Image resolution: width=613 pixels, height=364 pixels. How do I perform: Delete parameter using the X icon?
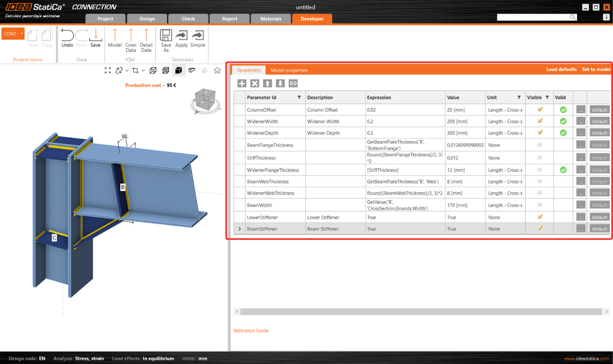tap(255, 83)
